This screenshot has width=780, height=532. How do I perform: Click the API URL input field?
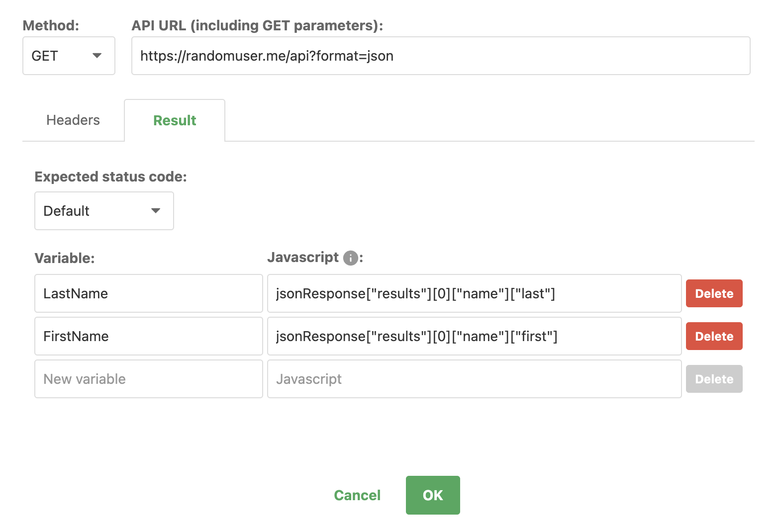tap(440, 56)
